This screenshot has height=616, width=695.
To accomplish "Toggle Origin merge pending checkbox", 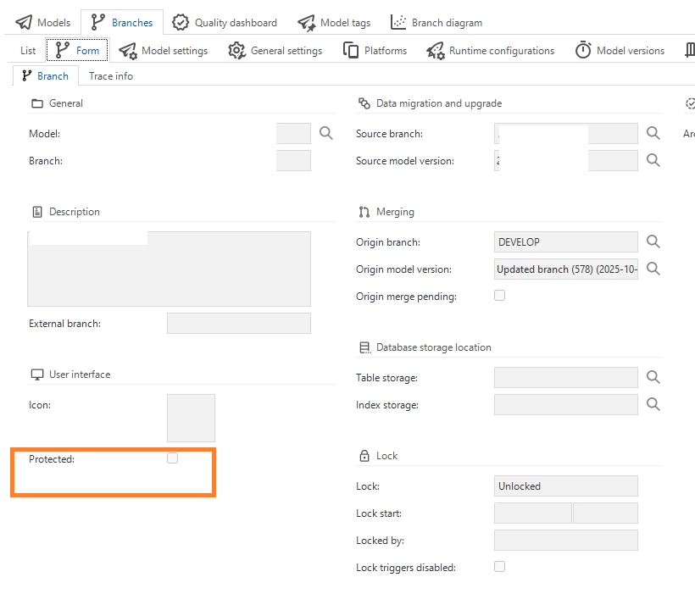I will pos(499,296).
